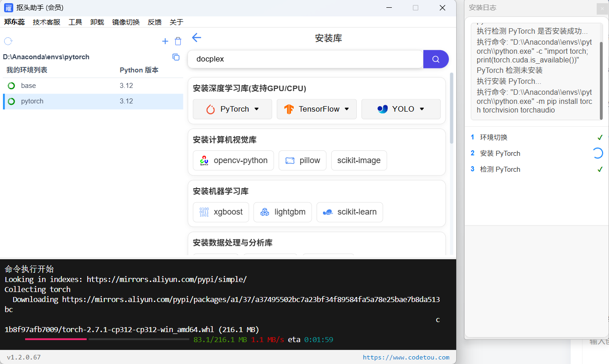The height and width of the screenshot is (364, 609).
Task: Click the refresh environments icon
Action: click(x=8, y=41)
